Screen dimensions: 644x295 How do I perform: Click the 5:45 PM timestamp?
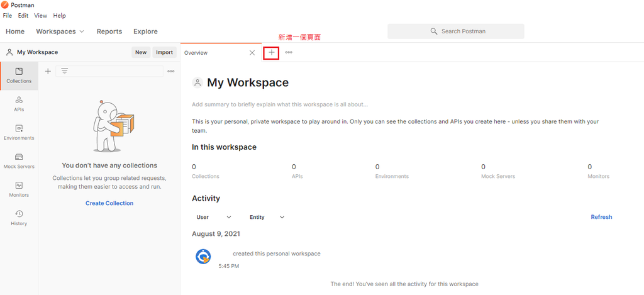(229, 266)
